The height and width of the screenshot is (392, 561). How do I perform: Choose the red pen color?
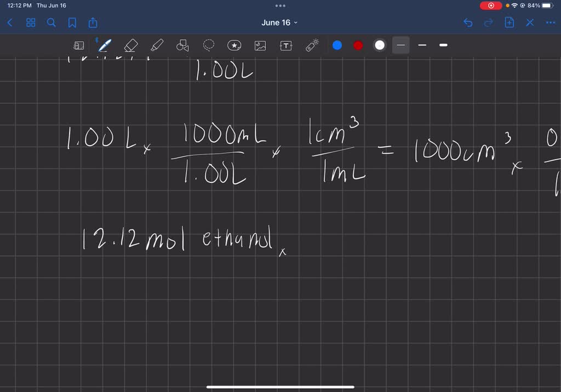[358, 45]
